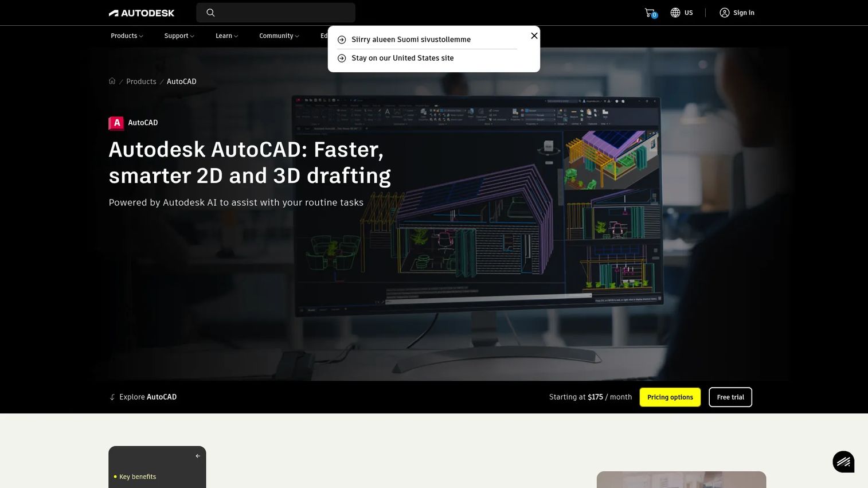
Task: Click the 'Starting at $175 / month' text
Action: pyautogui.click(x=591, y=397)
